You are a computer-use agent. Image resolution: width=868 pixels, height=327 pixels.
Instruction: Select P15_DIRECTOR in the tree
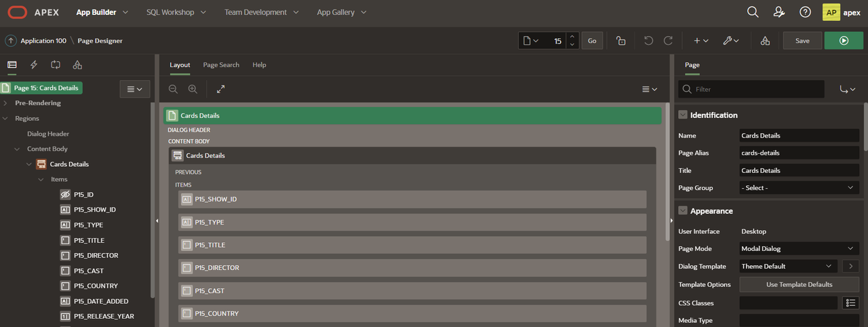[89, 256]
